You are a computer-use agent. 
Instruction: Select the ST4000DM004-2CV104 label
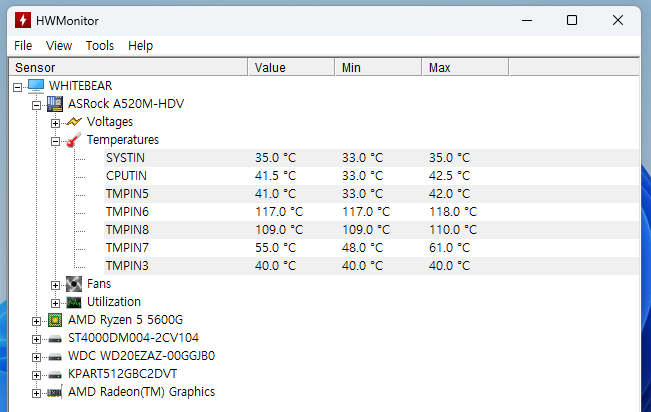133,338
